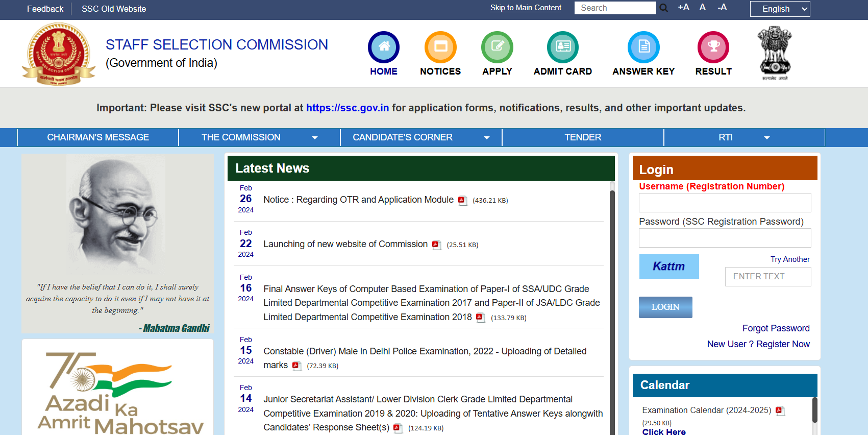Increase font size with +A
The height and width of the screenshot is (435, 868).
tap(683, 8)
